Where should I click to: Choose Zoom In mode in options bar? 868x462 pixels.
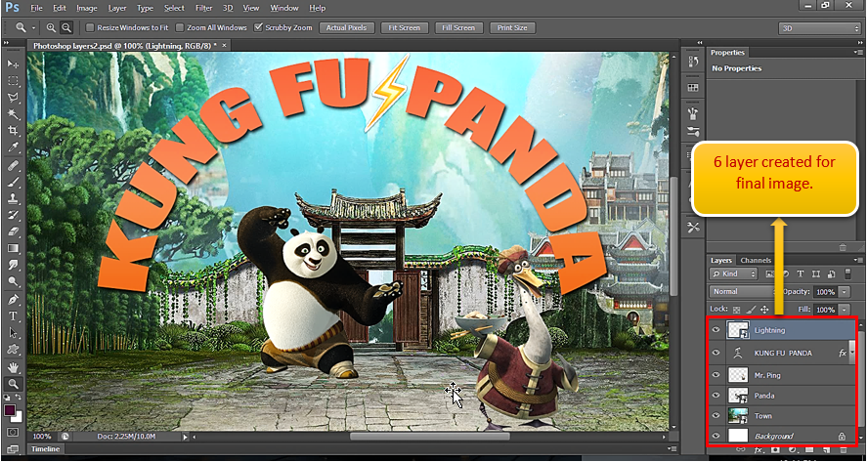point(51,27)
